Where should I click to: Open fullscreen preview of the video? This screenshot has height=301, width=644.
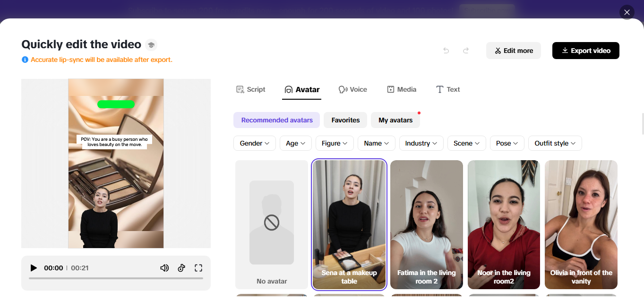[x=198, y=267]
